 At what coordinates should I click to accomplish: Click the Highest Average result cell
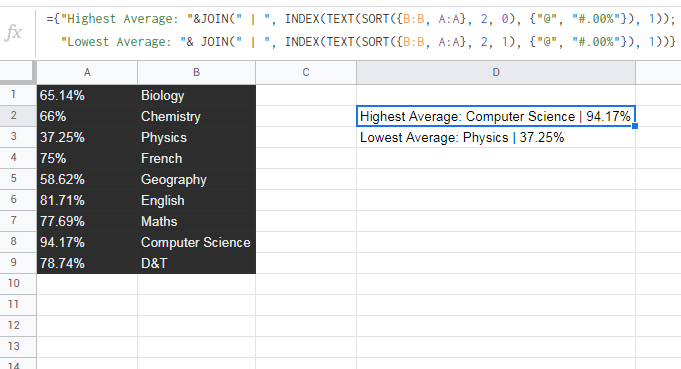(496, 116)
